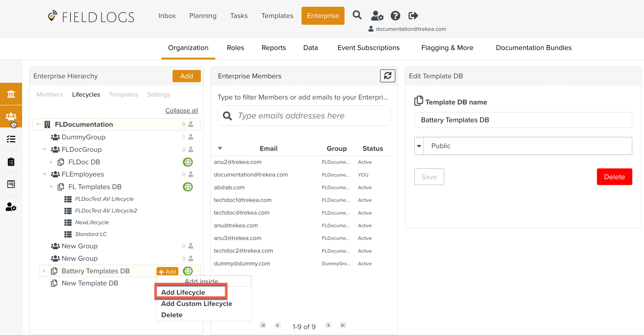Select Add Custom Lifecycle from the menu
644x335 pixels.
196,304
